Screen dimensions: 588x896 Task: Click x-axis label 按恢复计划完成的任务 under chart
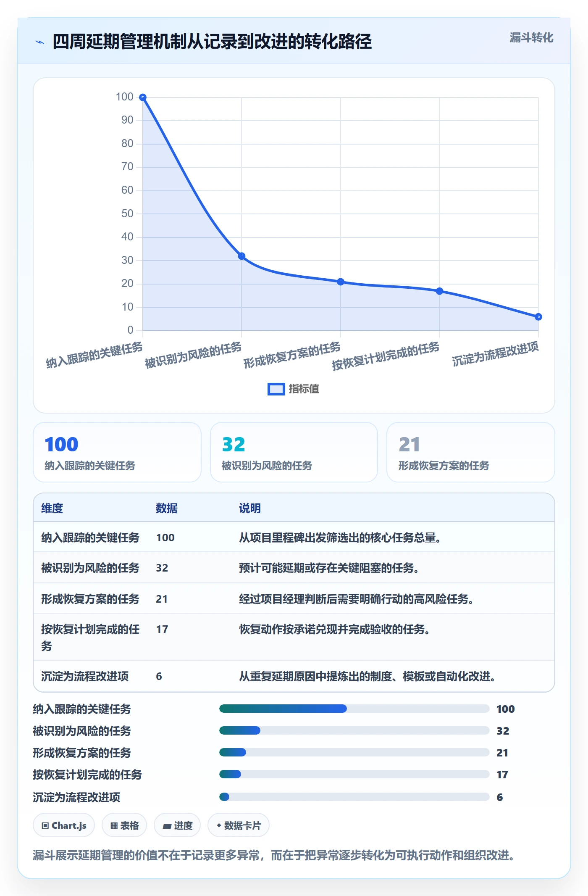tap(386, 356)
